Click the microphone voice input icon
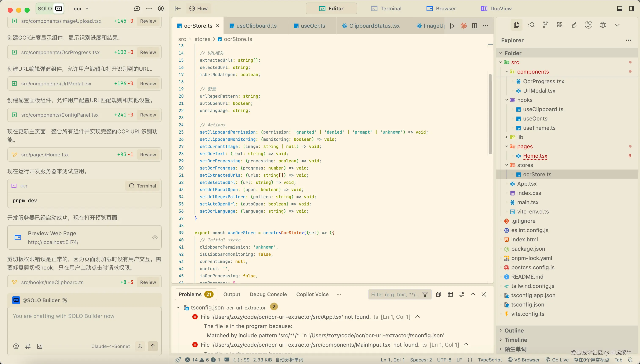 (140, 346)
